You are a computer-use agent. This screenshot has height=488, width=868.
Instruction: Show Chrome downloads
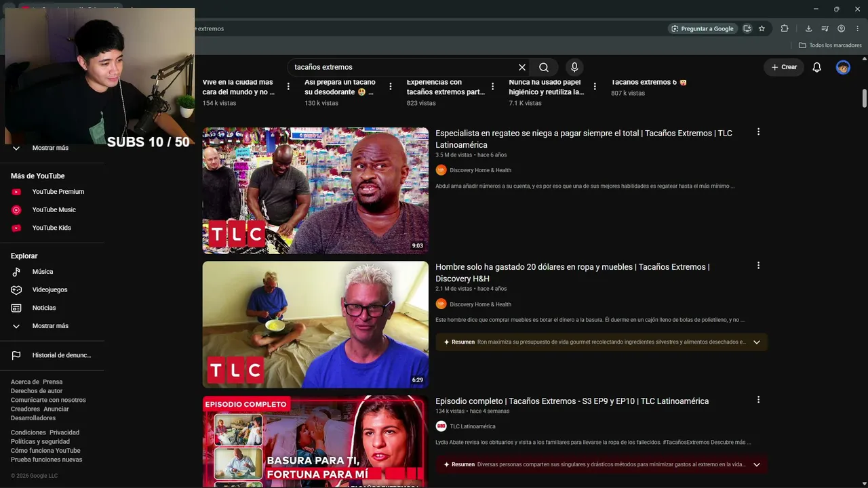pyautogui.click(x=808, y=28)
